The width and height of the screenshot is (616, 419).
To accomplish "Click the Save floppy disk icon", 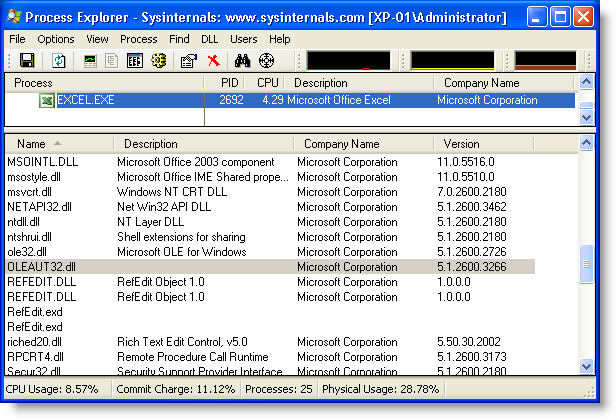I will (27, 60).
